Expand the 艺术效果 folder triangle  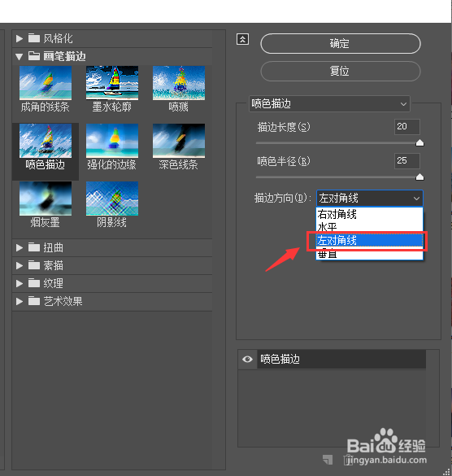click(x=20, y=301)
